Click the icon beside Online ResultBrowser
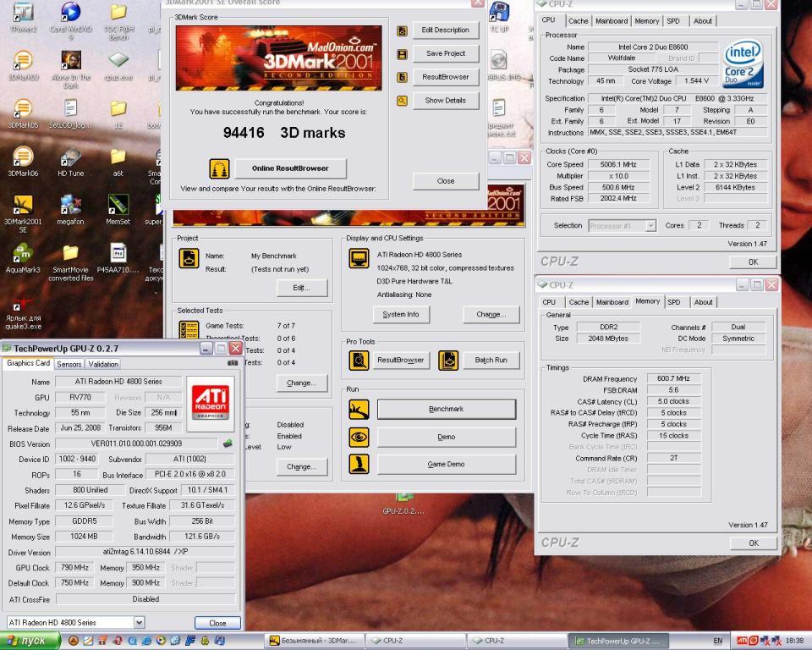This screenshot has width=812, height=650. coord(219,168)
